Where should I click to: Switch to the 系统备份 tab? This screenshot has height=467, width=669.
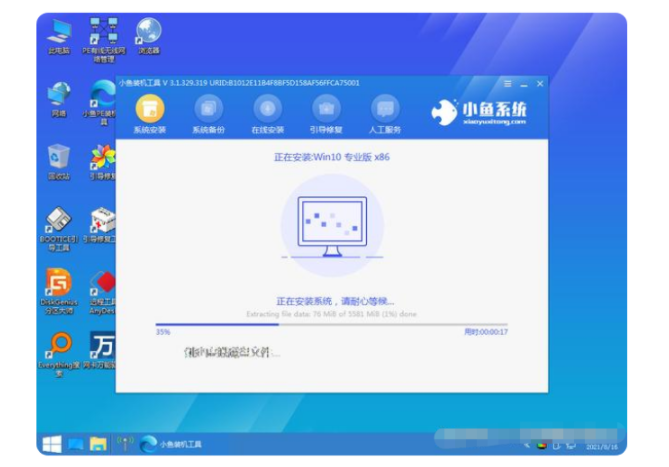pyautogui.click(x=208, y=109)
